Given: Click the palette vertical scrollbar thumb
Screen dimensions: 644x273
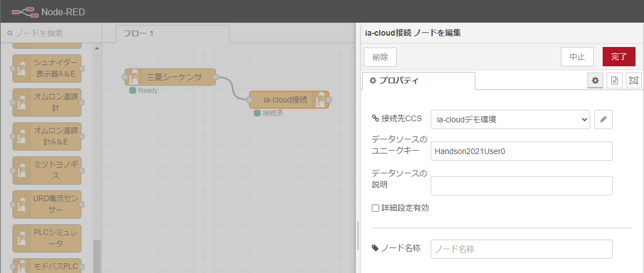Looking at the screenshot, I should pyautogui.click(x=97, y=257).
